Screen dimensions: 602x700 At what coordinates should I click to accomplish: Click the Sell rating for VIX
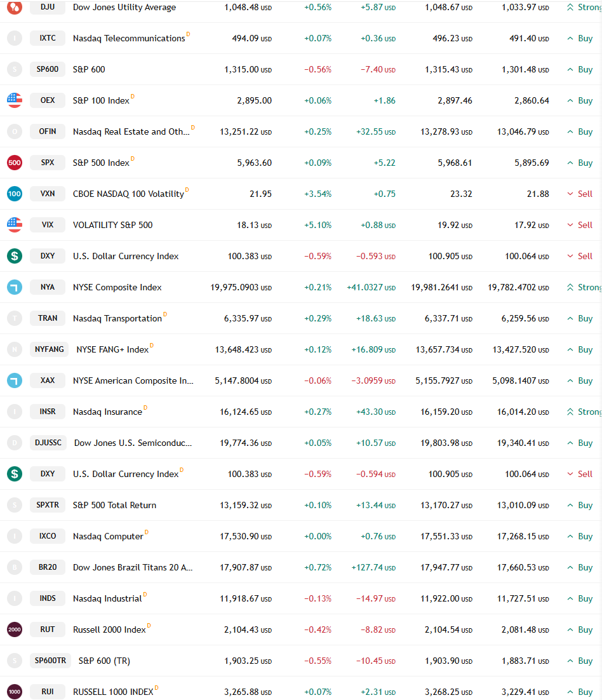pos(580,225)
